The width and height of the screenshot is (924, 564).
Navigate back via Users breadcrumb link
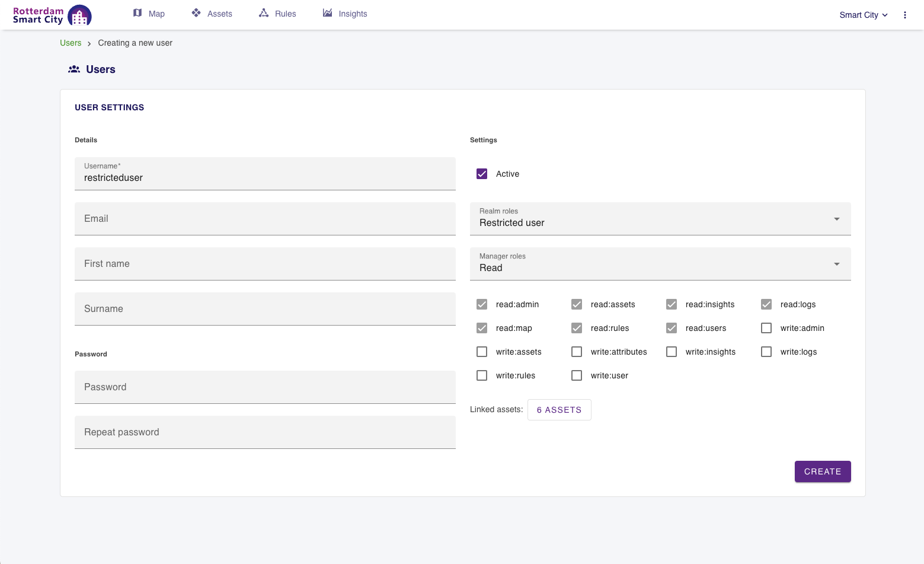point(71,43)
